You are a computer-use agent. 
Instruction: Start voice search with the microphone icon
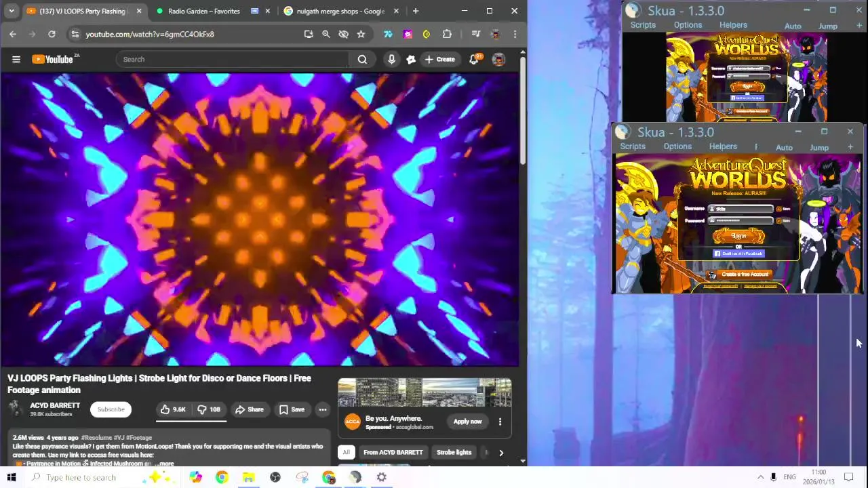(391, 60)
